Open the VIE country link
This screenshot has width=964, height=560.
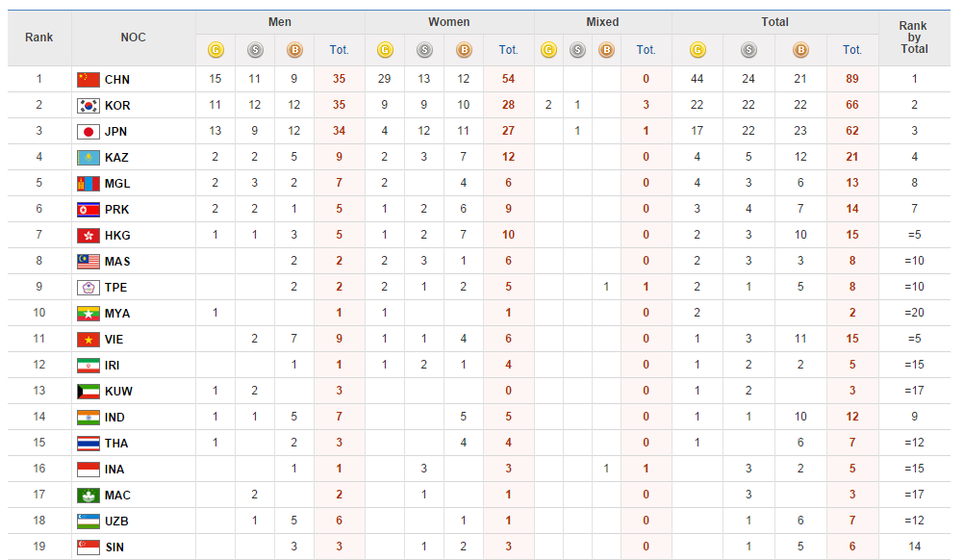tap(115, 340)
